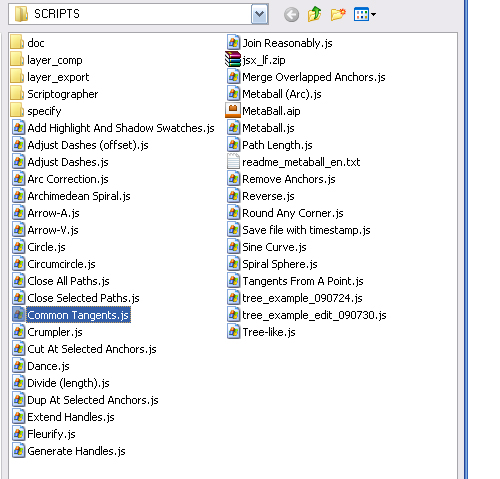Go up one folder level icon
This screenshot has height=479, width=500.
tap(314, 14)
